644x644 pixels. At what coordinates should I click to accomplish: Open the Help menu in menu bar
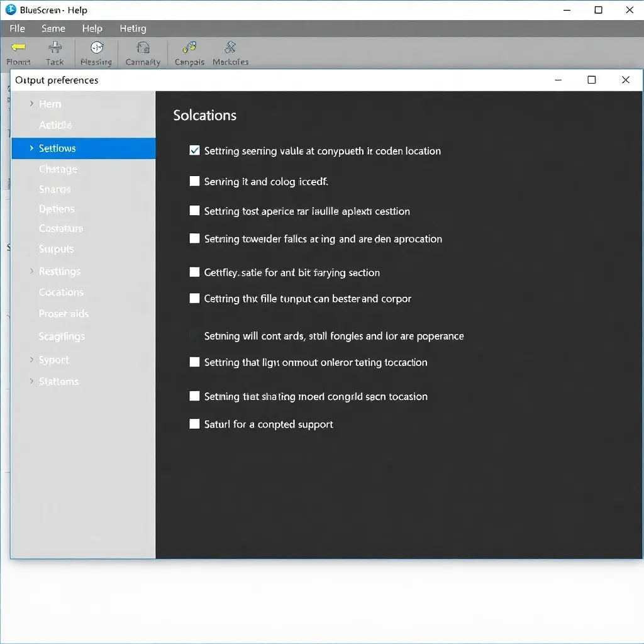click(x=92, y=28)
